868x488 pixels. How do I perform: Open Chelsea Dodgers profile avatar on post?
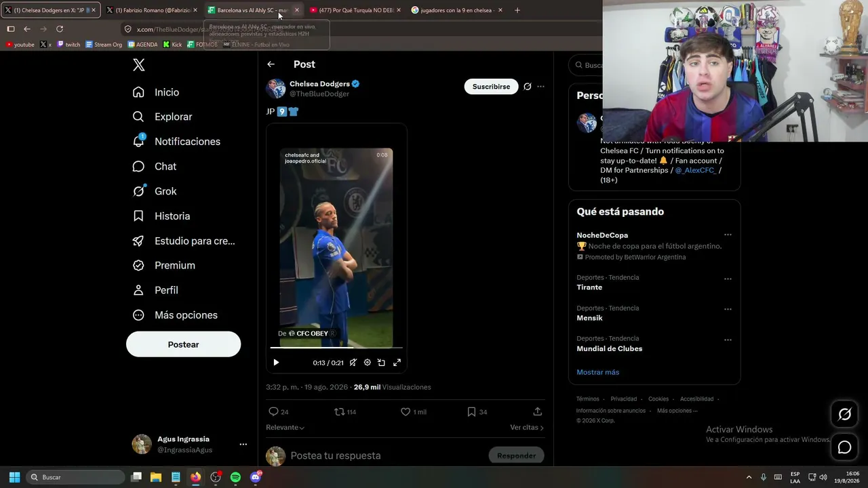pos(276,89)
